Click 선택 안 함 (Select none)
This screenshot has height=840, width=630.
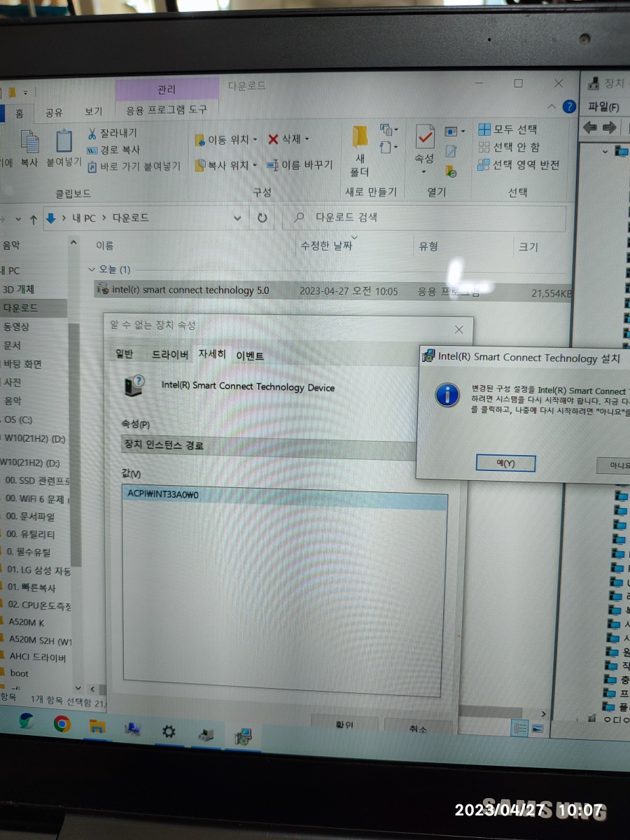point(510,146)
